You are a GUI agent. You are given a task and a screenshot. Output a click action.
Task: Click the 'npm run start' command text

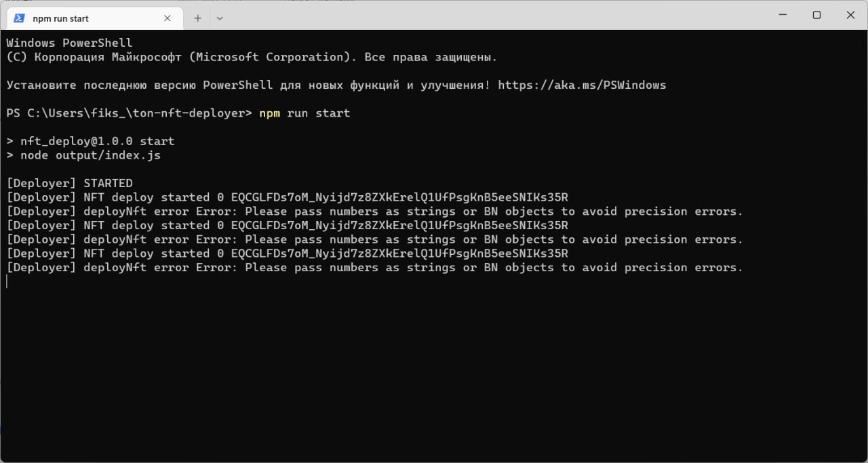click(304, 113)
